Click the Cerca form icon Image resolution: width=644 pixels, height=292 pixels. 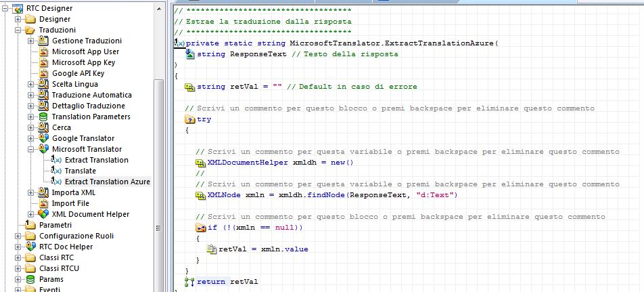(43, 127)
